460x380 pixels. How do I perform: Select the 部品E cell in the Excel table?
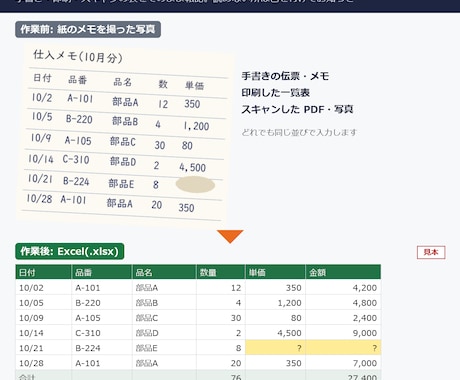pos(164,348)
